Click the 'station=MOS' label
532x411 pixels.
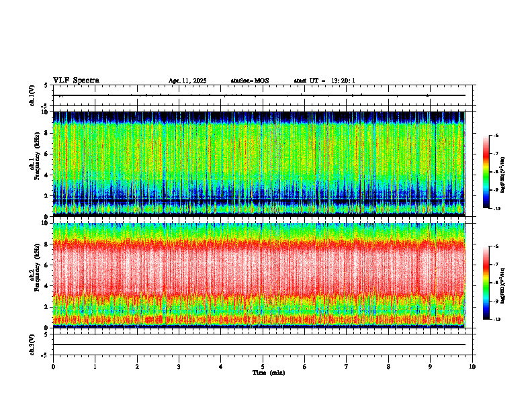coord(250,81)
